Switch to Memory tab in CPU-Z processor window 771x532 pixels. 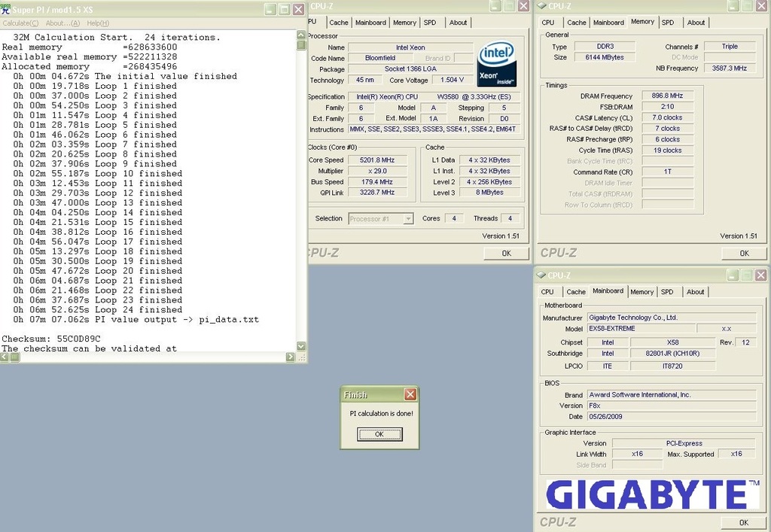[404, 23]
